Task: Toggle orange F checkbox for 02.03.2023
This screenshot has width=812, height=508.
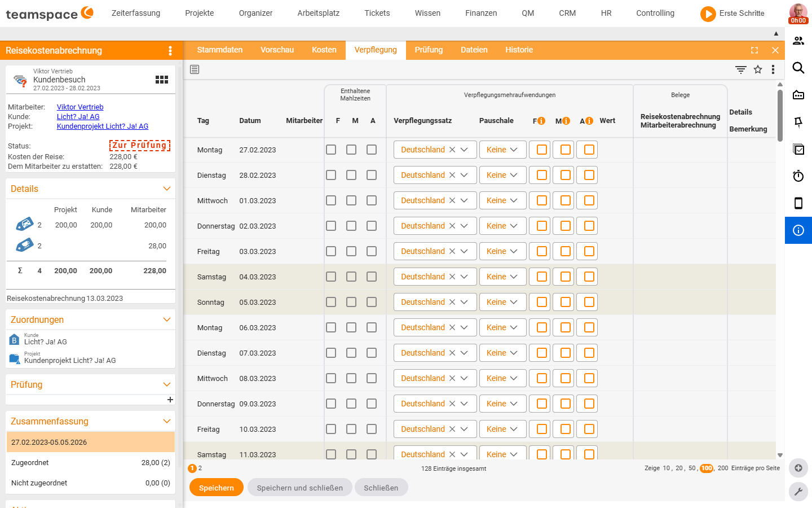Action: 542,226
